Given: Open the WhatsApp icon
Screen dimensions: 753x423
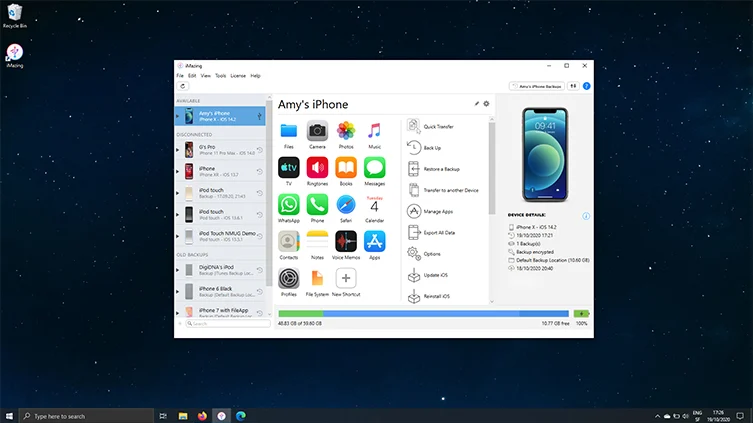Looking at the screenshot, I should 289,205.
